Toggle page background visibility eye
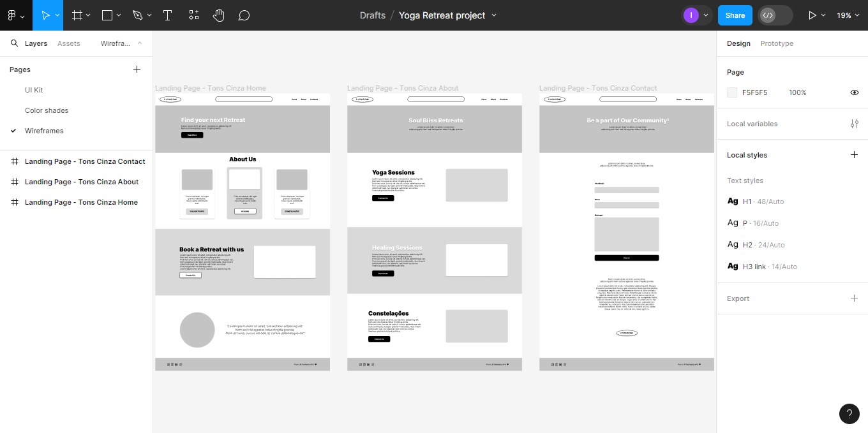This screenshot has width=868, height=433. [855, 92]
